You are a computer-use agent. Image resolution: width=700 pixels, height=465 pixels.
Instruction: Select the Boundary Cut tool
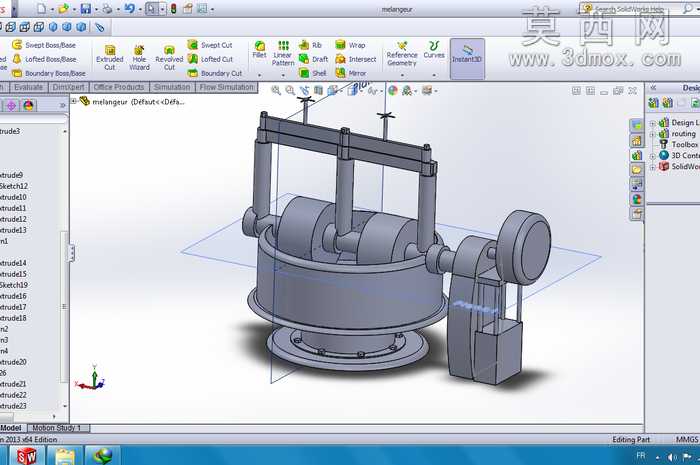215,73
